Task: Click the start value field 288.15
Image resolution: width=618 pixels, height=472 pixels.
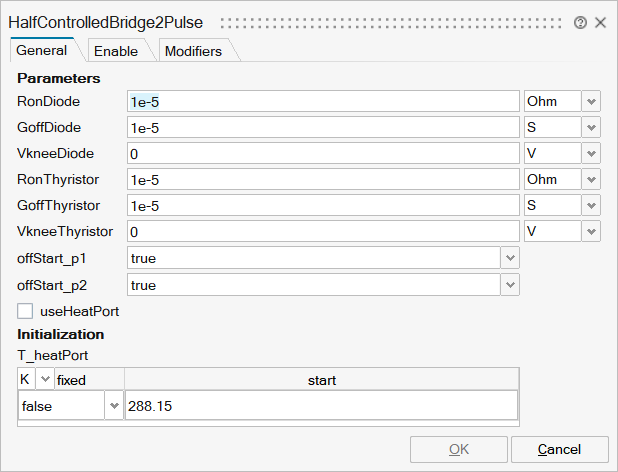Action: click(320, 406)
